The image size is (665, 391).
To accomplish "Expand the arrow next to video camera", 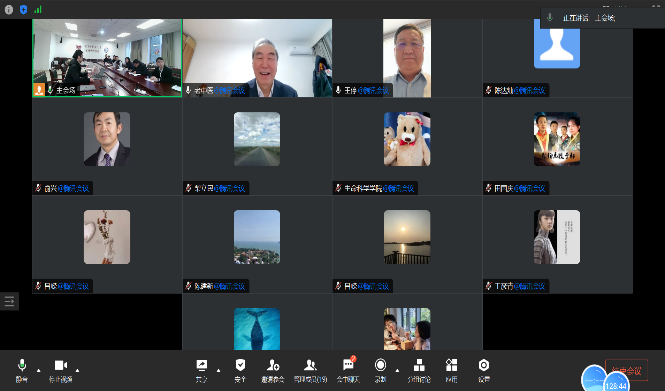I will point(77,370).
